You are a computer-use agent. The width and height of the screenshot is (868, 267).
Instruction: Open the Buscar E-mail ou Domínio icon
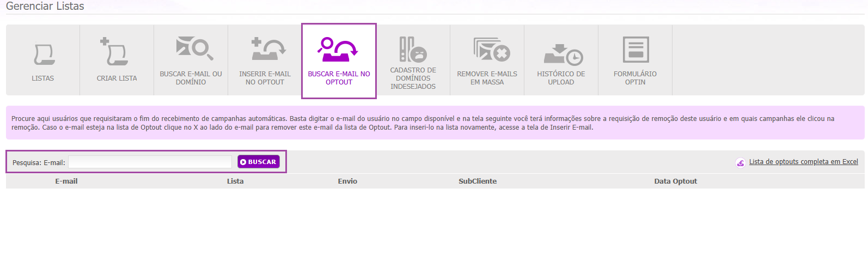194,48
